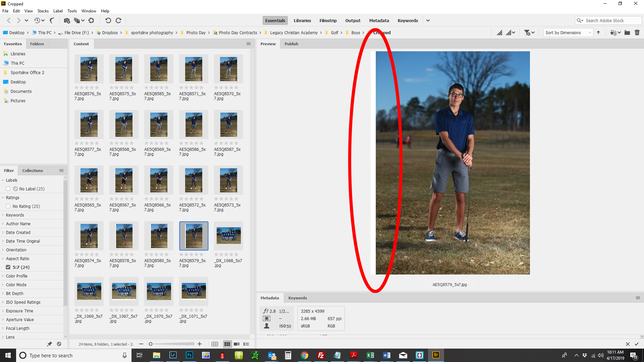
Task: Expand the Date Created filter
Action: coord(3,232)
